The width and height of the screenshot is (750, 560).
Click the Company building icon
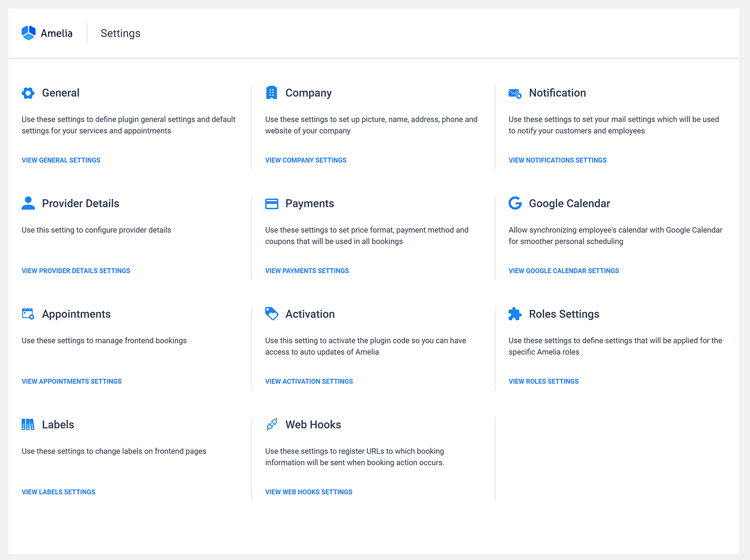(x=271, y=93)
